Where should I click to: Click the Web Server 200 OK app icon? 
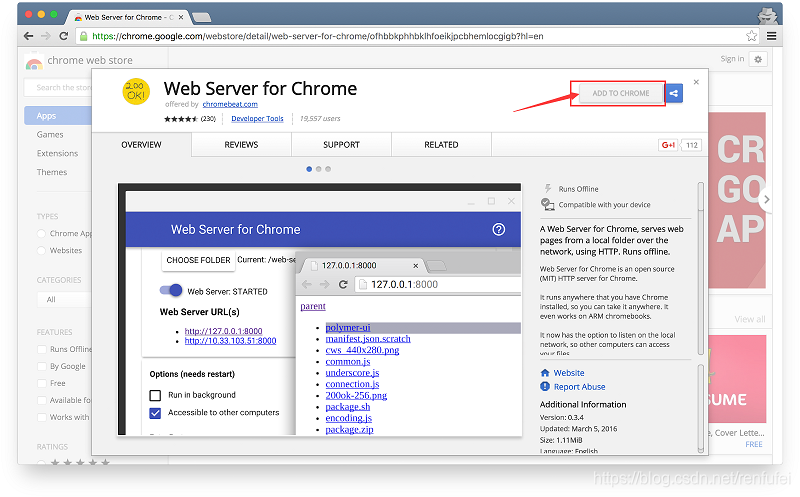(x=136, y=91)
